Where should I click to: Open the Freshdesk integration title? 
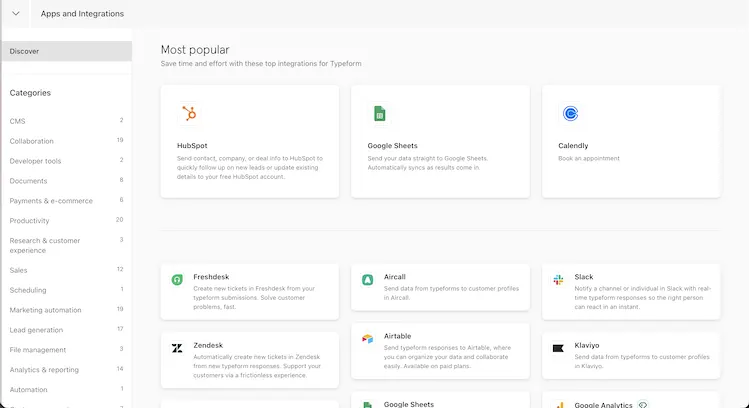[211, 277]
